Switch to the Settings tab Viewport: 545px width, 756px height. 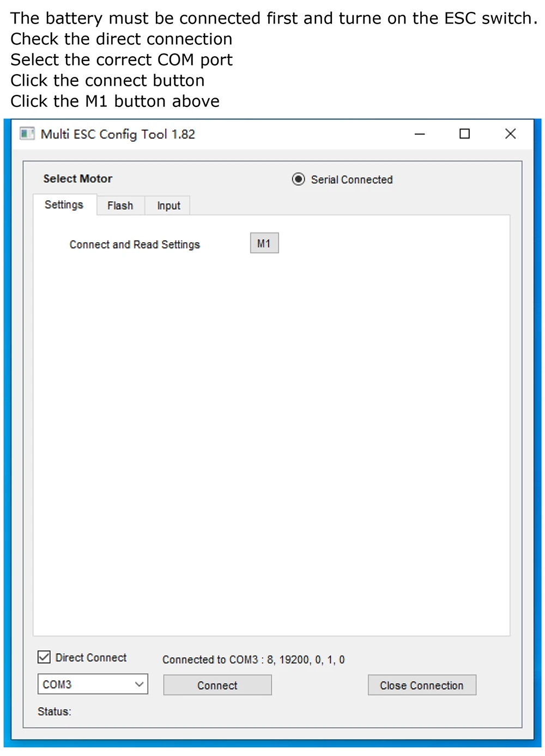click(x=64, y=205)
